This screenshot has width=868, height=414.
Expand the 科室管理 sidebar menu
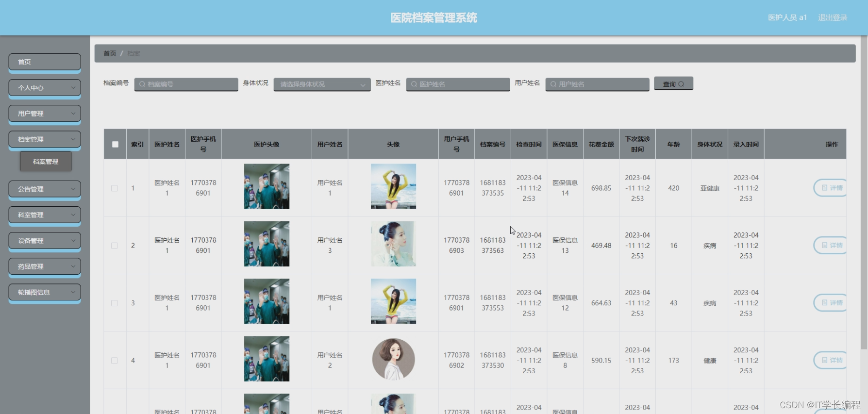[x=45, y=215]
